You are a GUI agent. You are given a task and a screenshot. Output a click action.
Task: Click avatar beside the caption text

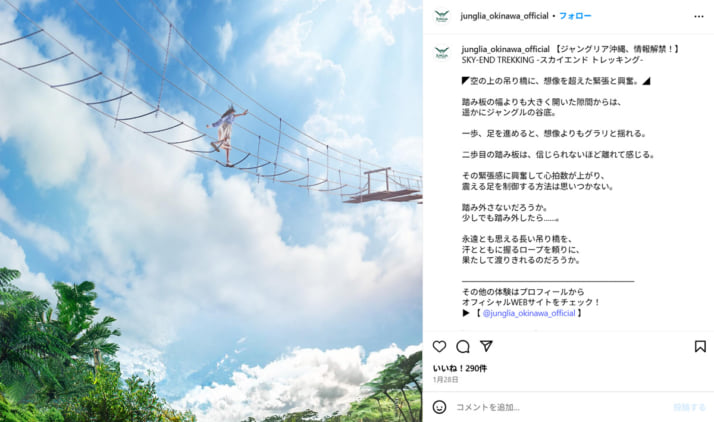442,52
